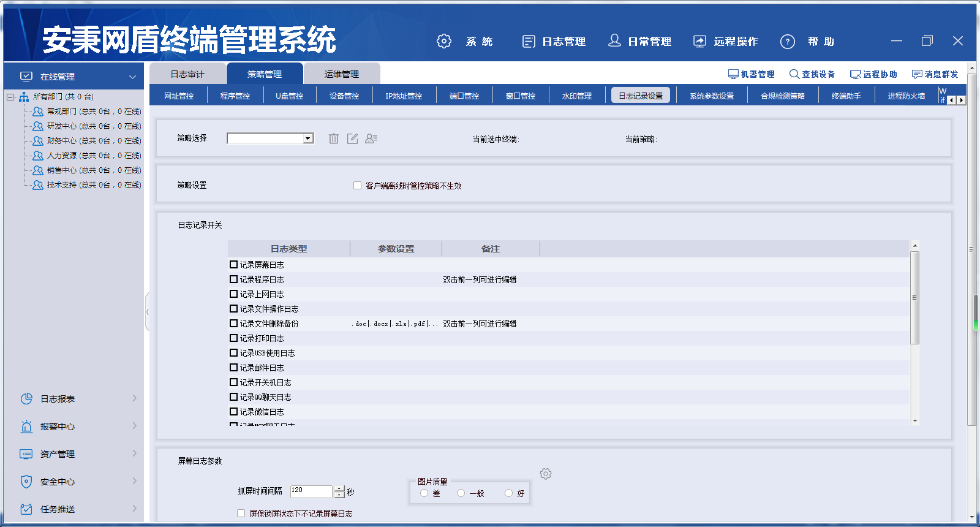The width and height of the screenshot is (980, 527).
Task: Click the 在线管理 checkmark icon
Action: tap(26, 76)
